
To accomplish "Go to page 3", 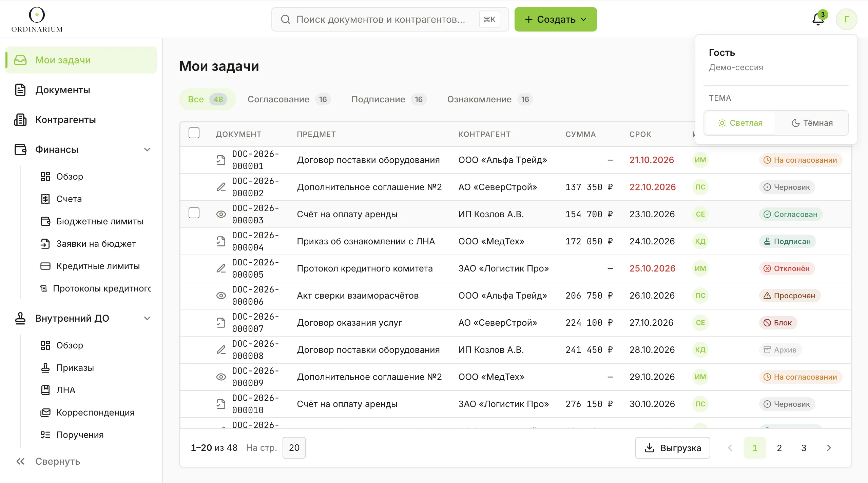I will coord(804,448).
